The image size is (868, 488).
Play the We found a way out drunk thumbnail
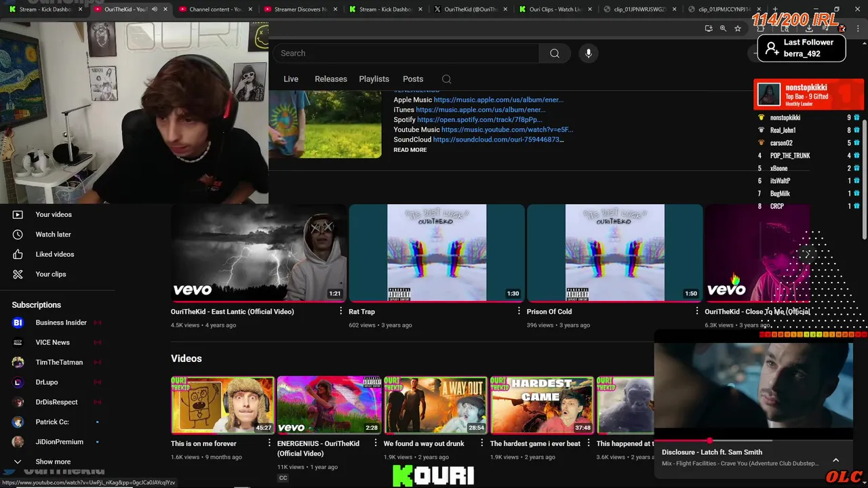click(x=435, y=405)
